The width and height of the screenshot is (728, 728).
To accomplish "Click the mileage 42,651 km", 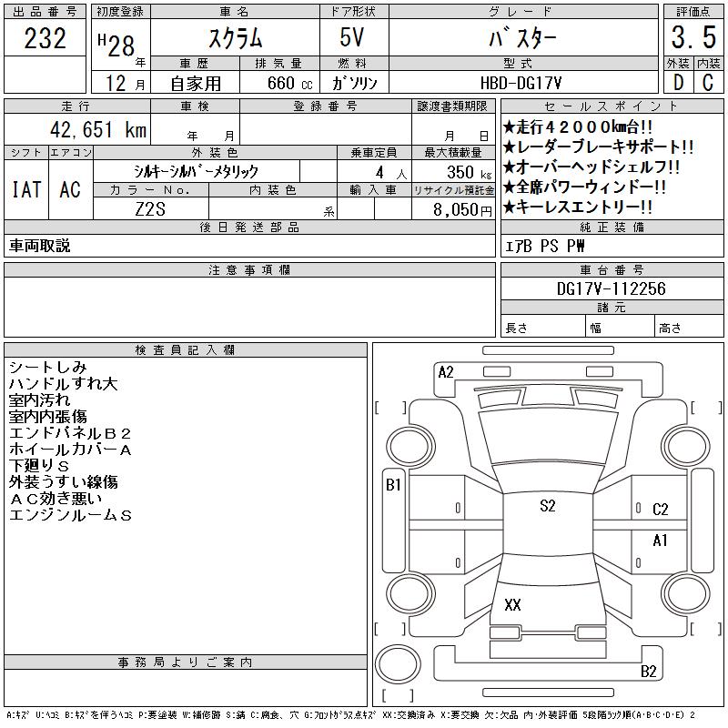I will 98,129.
